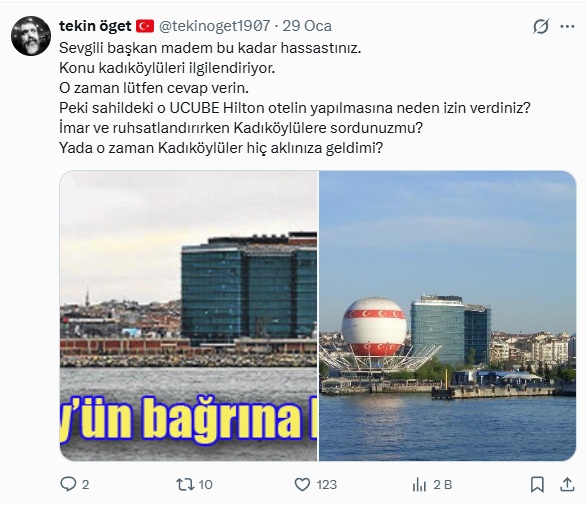Open view analytics bar chart icon
The width and height of the screenshot is (586, 505).
pos(419,485)
